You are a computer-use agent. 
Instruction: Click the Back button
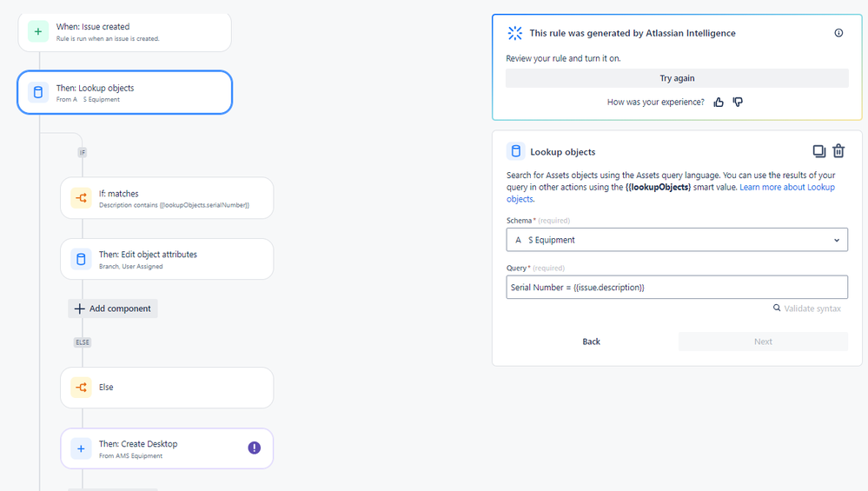(591, 342)
